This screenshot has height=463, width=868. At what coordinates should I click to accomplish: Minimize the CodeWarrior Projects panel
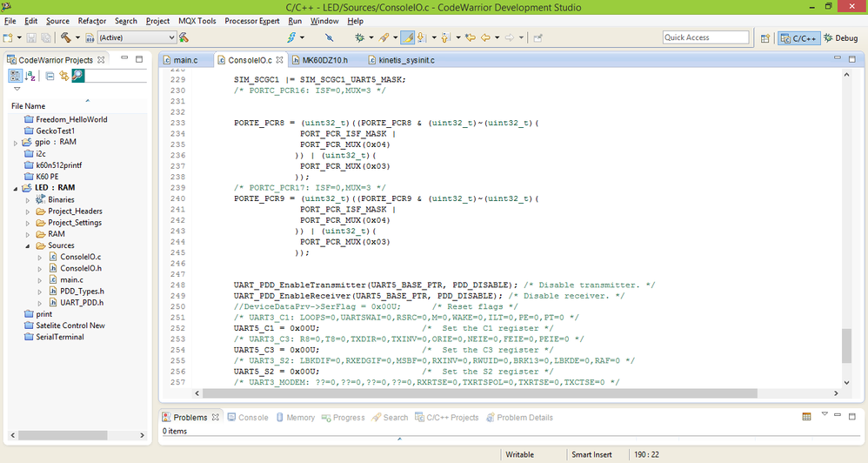tap(124, 58)
